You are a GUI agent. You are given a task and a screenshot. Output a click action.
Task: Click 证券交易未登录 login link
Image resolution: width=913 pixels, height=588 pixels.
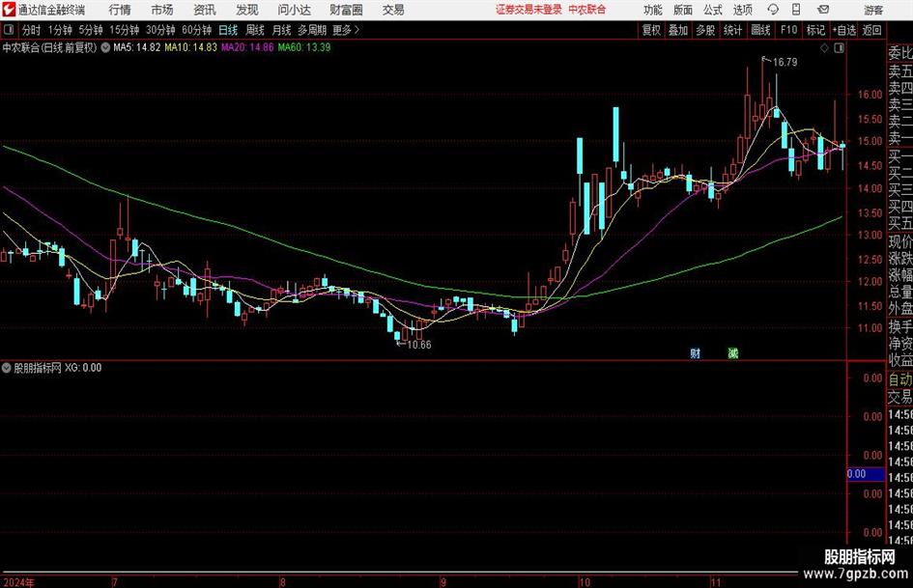528,10
